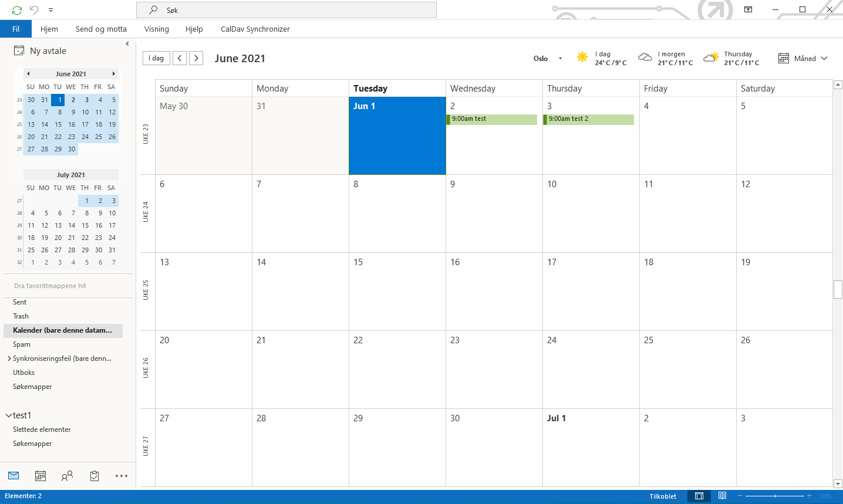Screen dimensions: 843x504
Task: Select Normal view icon in status bar
Action: coord(699,496)
